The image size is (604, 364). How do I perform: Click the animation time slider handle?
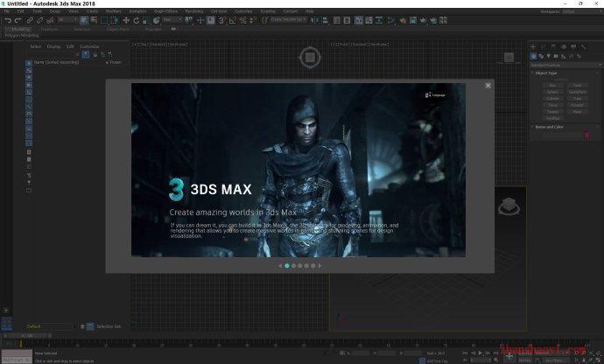[x=27, y=335]
